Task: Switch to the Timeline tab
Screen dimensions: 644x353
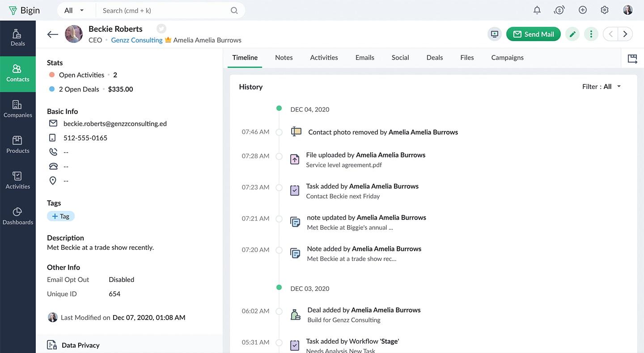Action: (245, 58)
